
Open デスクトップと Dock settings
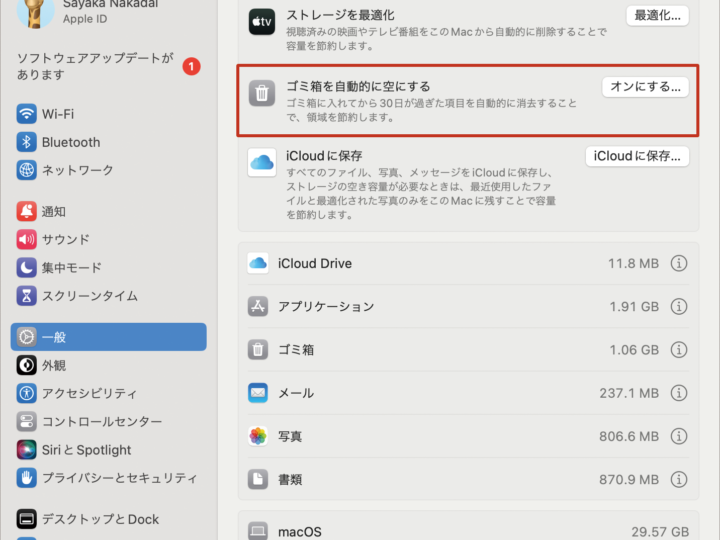(108, 519)
